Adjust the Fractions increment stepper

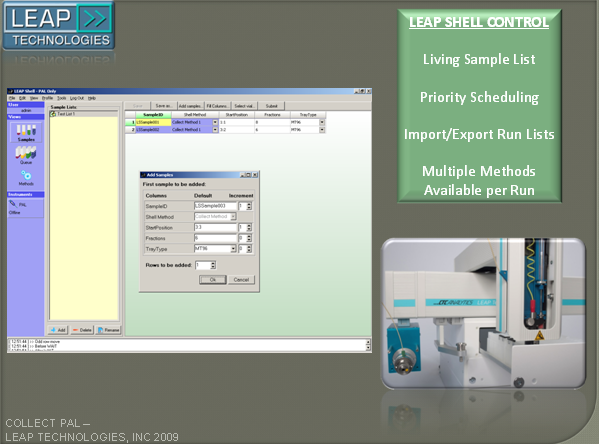point(249,238)
